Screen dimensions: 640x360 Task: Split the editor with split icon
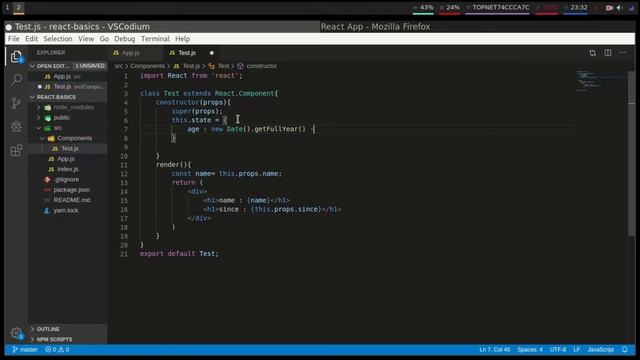[x=608, y=53]
